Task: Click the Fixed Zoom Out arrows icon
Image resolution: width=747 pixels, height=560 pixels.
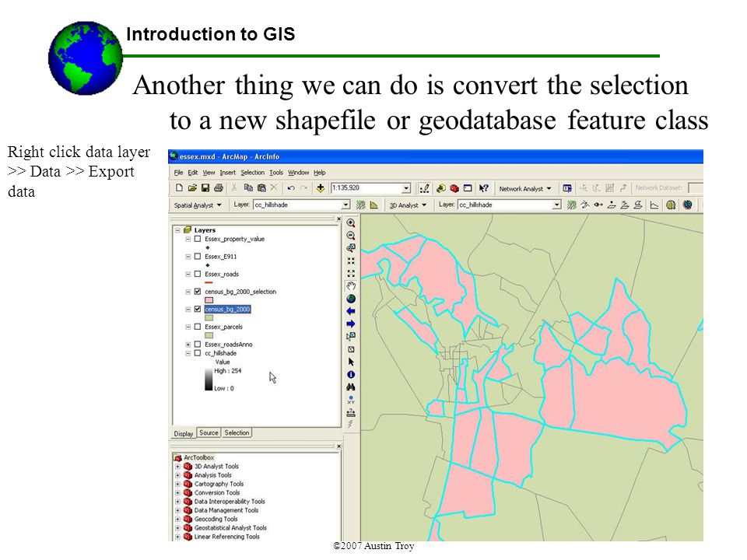Action: (351, 273)
